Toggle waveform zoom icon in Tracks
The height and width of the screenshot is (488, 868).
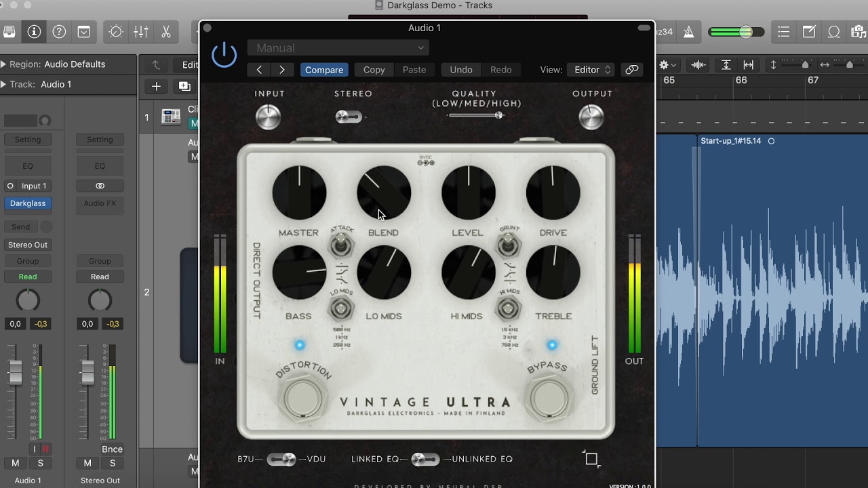pyautogui.click(x=698, y=65)
